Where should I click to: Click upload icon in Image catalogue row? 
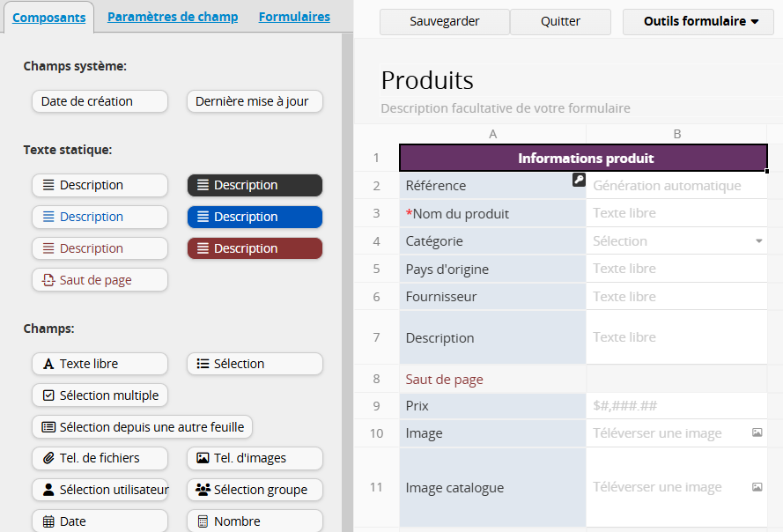pos(757,487)
